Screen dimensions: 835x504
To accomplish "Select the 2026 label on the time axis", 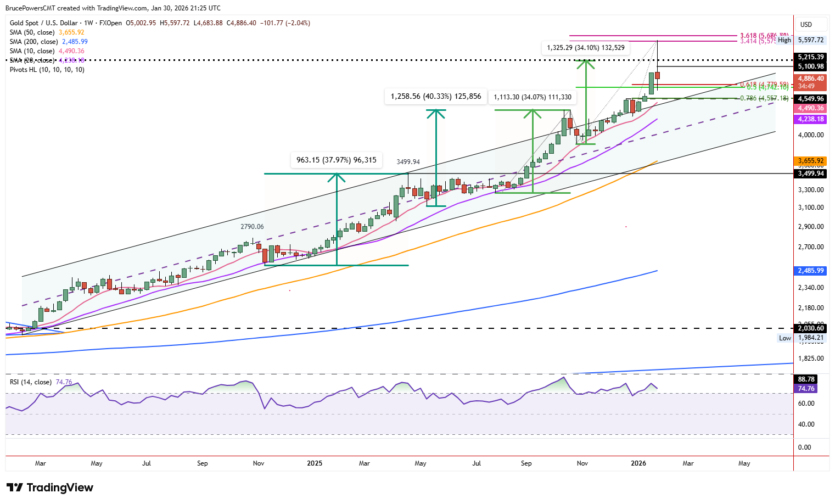I will (x=638, y=463).
